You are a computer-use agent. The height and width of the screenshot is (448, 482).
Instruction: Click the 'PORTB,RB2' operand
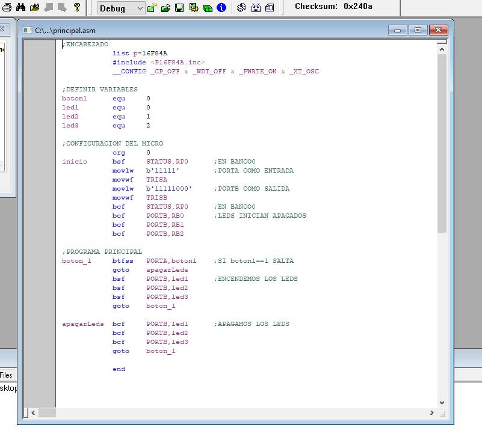coord(165,234)
